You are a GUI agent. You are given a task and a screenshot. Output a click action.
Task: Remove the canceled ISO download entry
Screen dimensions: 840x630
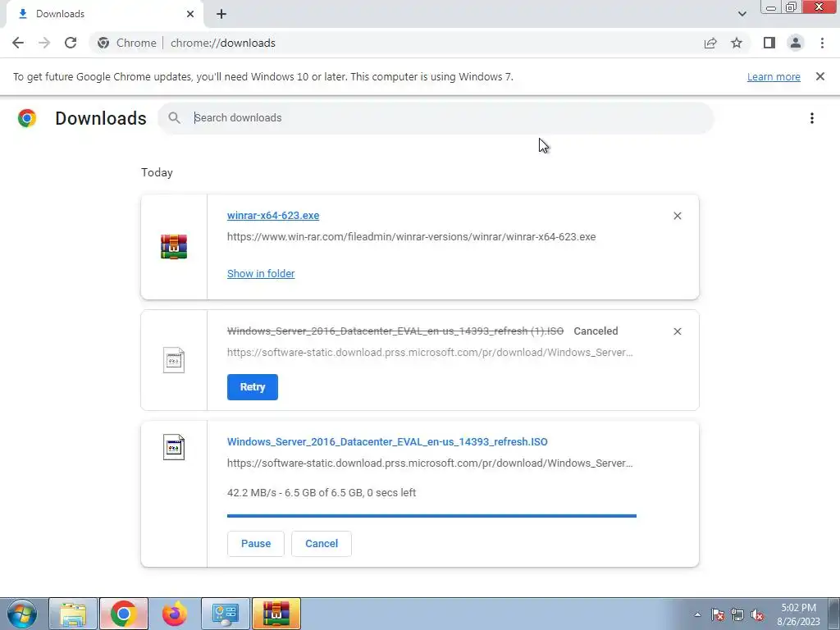pos(677,331)
